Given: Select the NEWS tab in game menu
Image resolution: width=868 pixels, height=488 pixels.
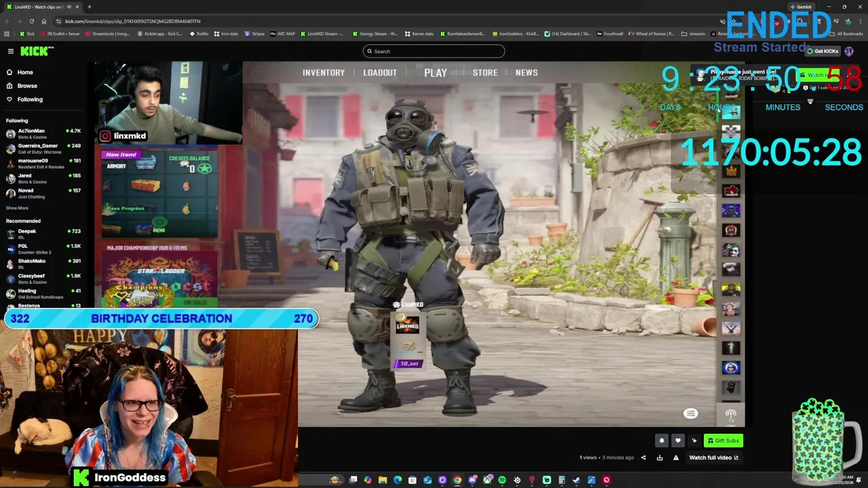Looking at the screenshot, I should (526, 73).
